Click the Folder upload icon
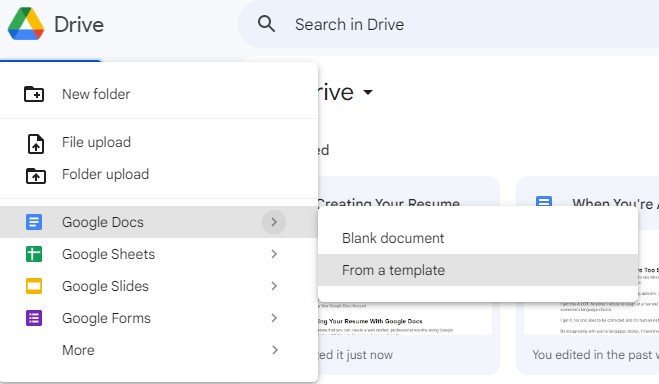The image size is (659, 384). tap(36, 176)
